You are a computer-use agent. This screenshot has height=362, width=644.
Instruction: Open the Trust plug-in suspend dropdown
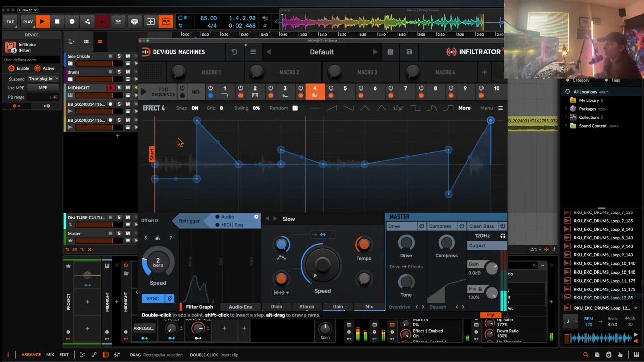[43, 79]
